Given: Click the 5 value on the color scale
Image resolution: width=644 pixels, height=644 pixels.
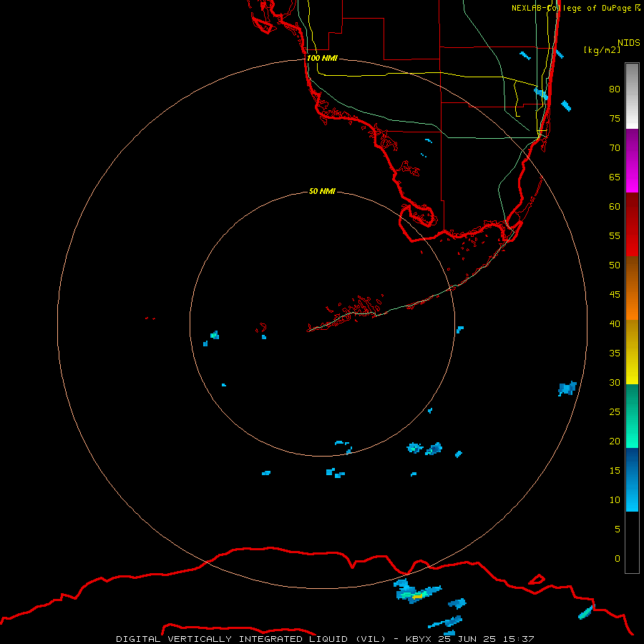Looking at the screenshot, I should pyautogui.click(x=618, y=529).
